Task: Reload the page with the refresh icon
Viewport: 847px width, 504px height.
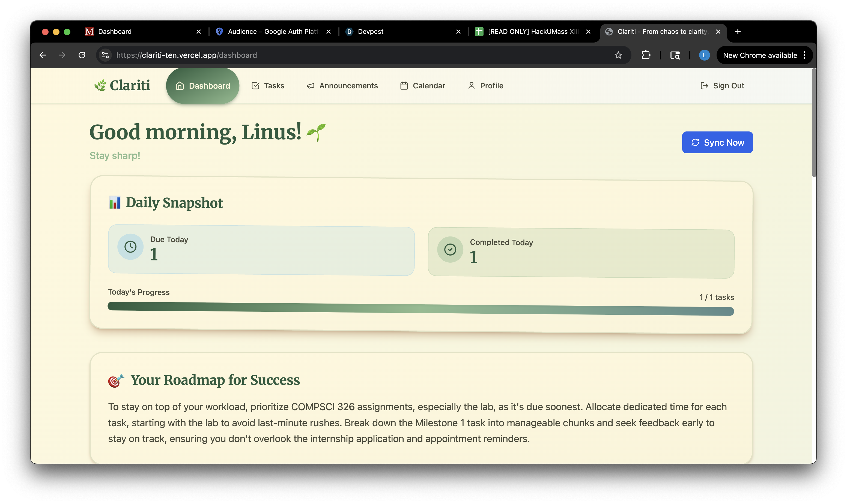Action: tap(82, 55)
